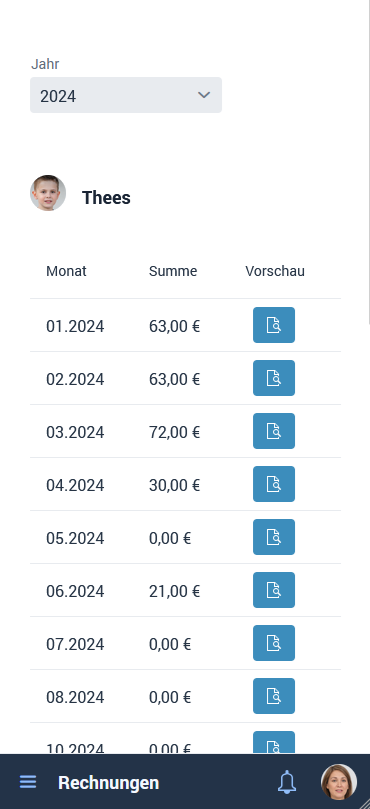
Task: Click the page scrollbar on right edge
Action: coord(368,163)
